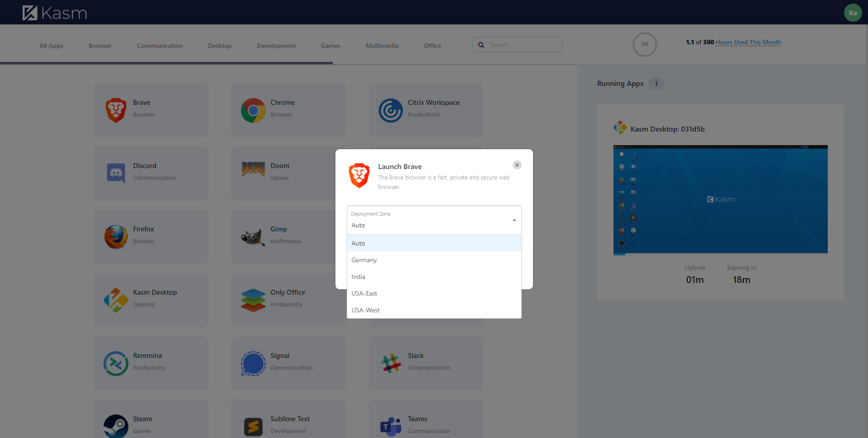Open the All Apps tab

51,46
